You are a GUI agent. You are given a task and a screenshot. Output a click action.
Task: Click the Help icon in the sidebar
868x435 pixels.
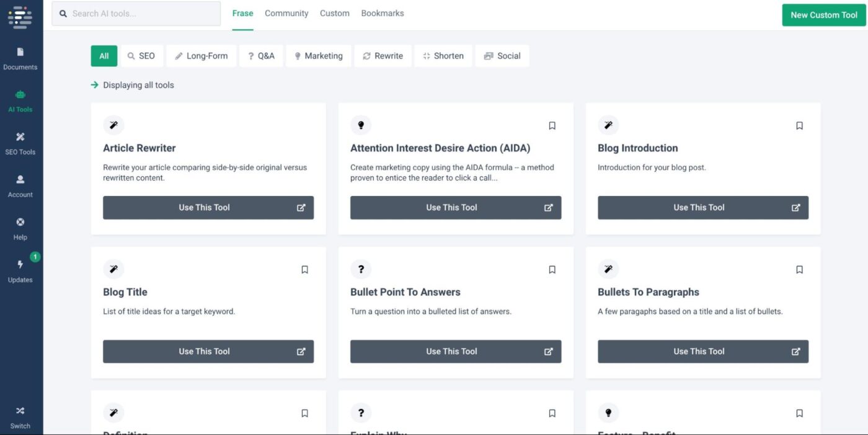click(x=20, y=227)
